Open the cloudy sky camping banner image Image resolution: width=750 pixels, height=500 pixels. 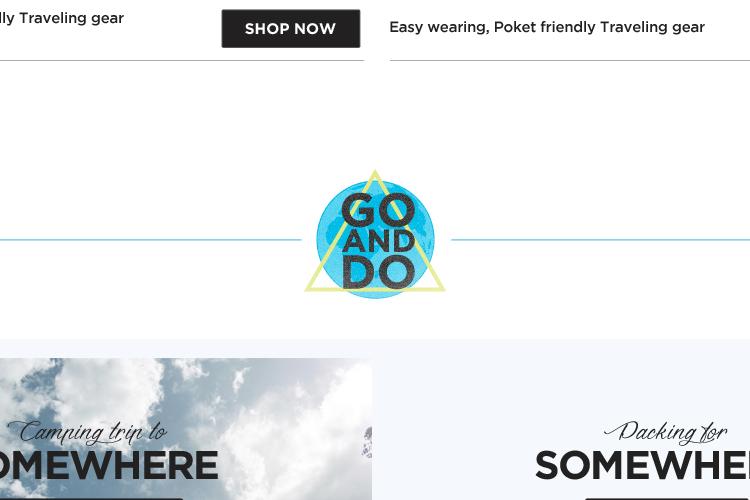pyautogui.click(x=186, y=429)
